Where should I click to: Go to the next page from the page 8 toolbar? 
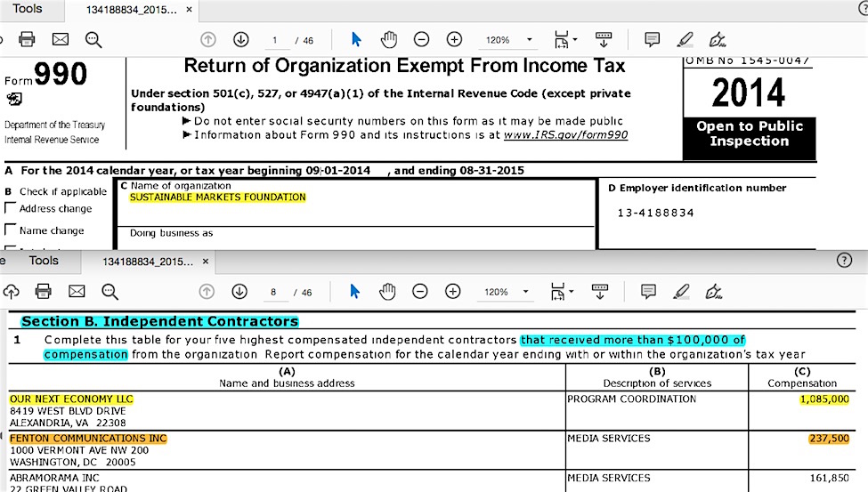point(239,292)
